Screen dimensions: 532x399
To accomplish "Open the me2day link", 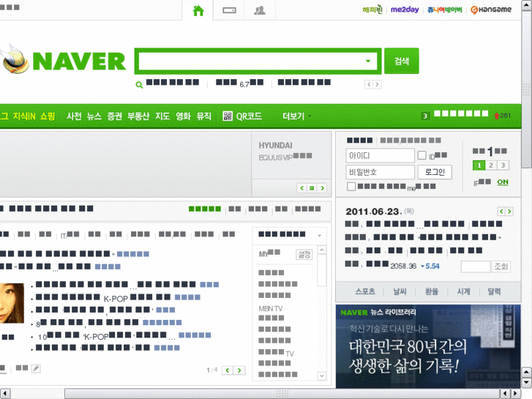I will point(405,10).
